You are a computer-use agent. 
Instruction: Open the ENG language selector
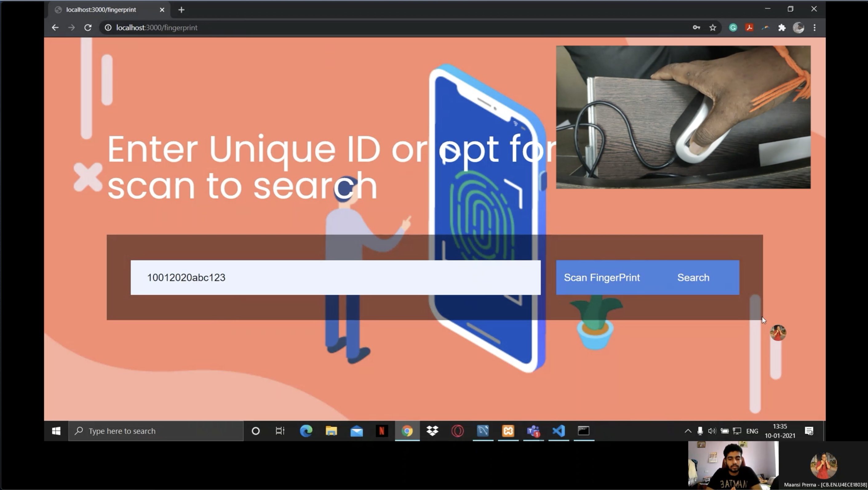[x=752, y=431]
